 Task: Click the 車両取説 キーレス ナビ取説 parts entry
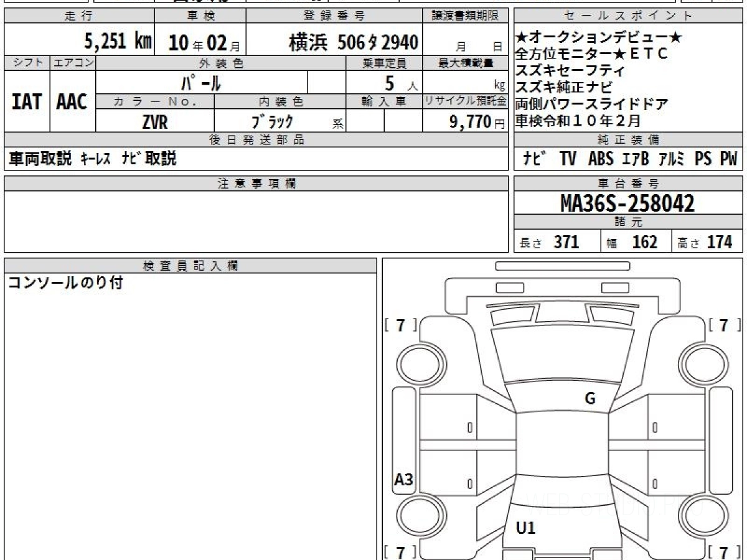(92, 159)
